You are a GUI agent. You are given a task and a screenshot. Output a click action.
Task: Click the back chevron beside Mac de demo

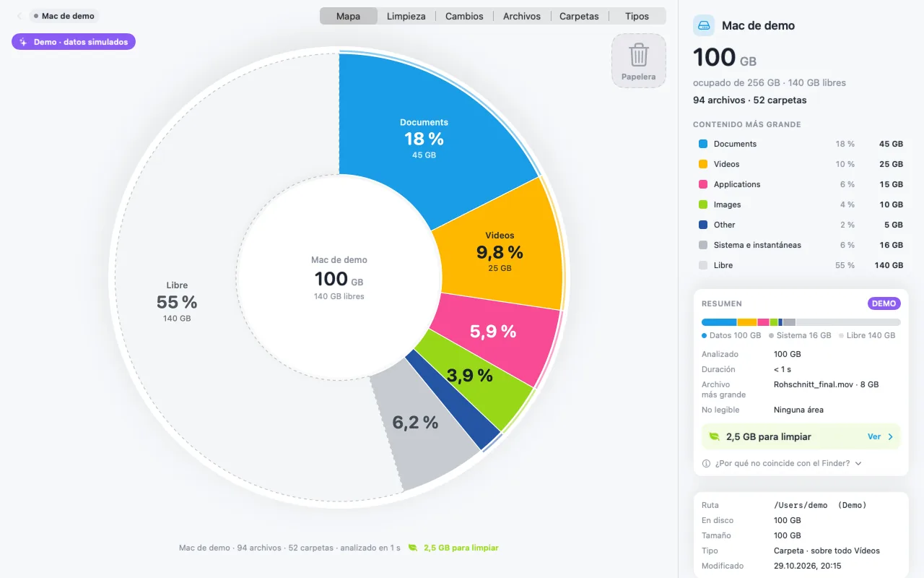click(x=19, y=16)
